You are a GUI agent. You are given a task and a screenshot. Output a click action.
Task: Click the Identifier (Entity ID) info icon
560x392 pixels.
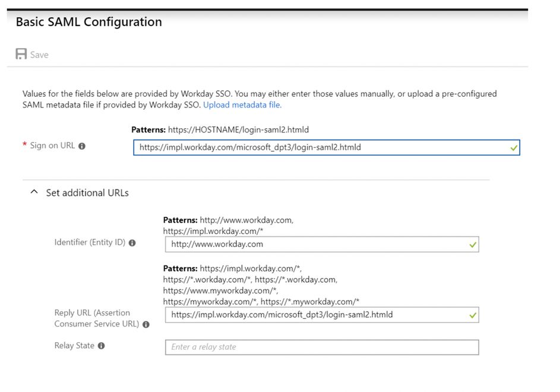132,242
